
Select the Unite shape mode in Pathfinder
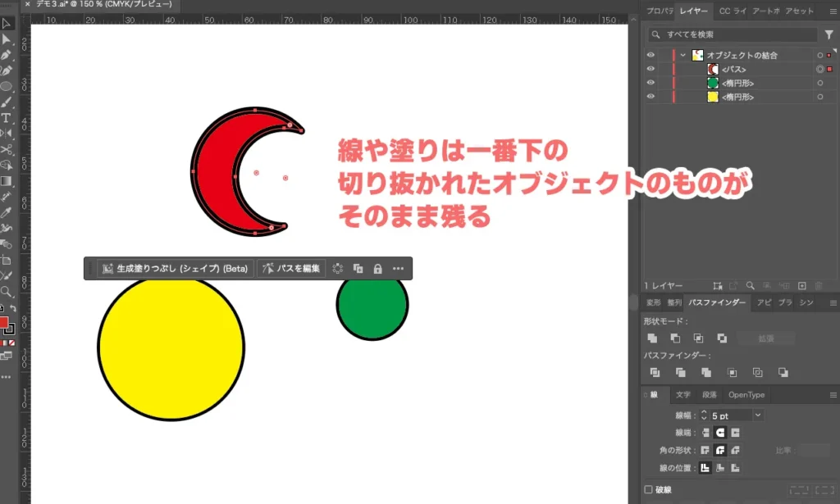[652, 338]
